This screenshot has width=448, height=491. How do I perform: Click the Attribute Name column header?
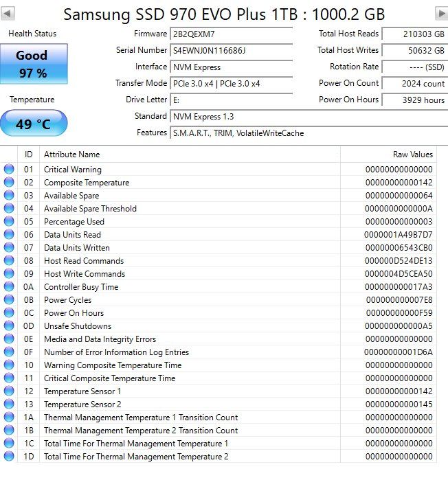point(190,155)
